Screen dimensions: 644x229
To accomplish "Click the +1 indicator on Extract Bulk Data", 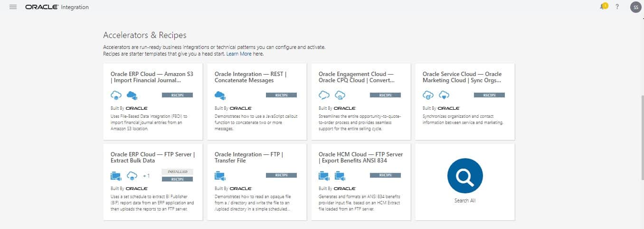I will [146, 176].
